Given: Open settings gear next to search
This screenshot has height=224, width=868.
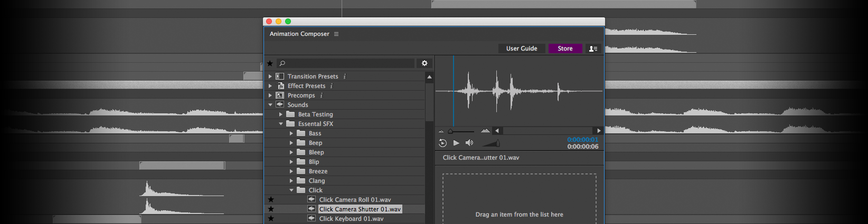Looking at the screenshot, I should click(x=424, y=63).
